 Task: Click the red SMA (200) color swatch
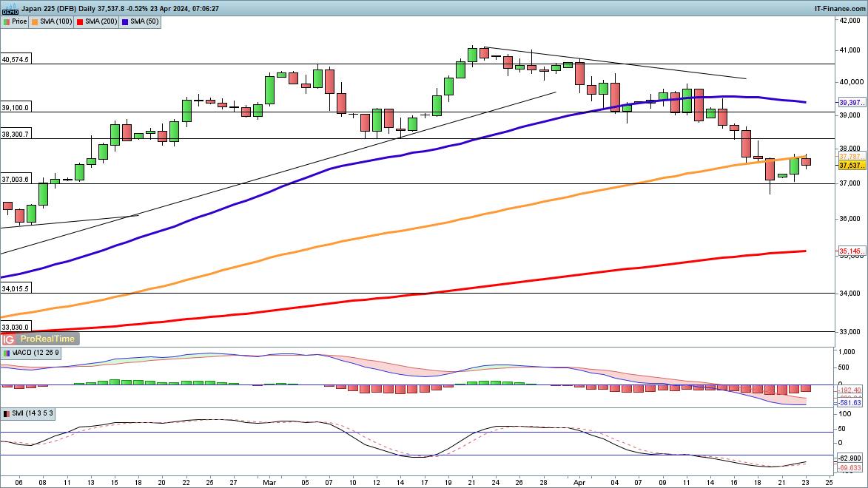tap(81, 21)
